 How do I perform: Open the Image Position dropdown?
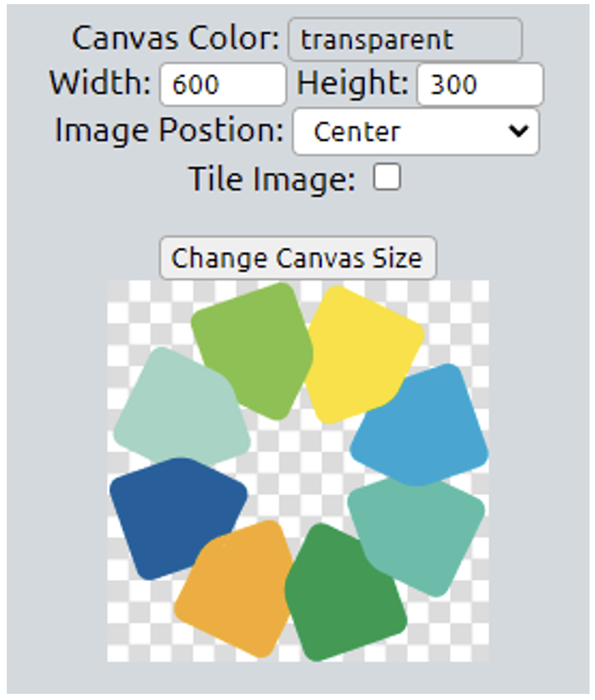415,131
